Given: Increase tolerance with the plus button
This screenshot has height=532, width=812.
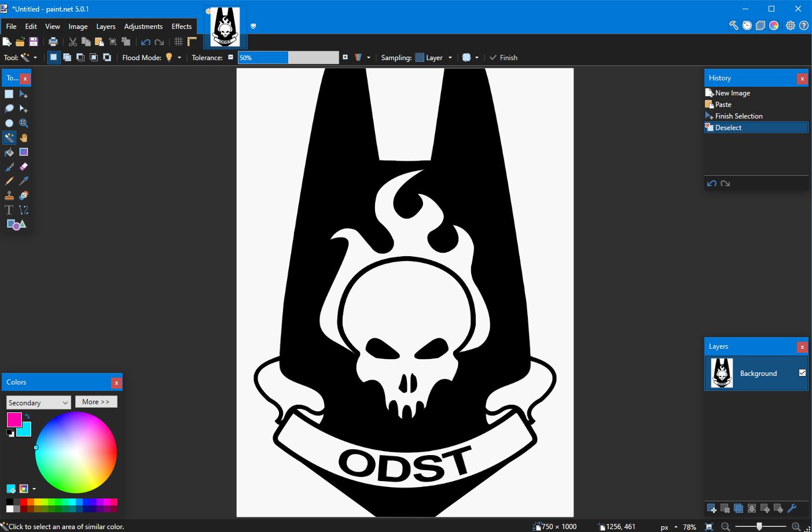Looking at the screenshot, I should coord(345,57).
